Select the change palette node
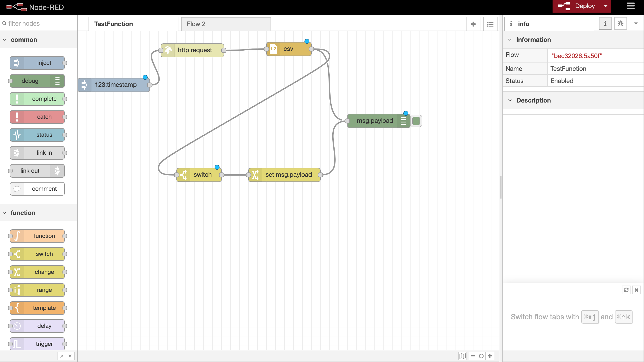This screenshot has height=362, width=644. [37, 272]
